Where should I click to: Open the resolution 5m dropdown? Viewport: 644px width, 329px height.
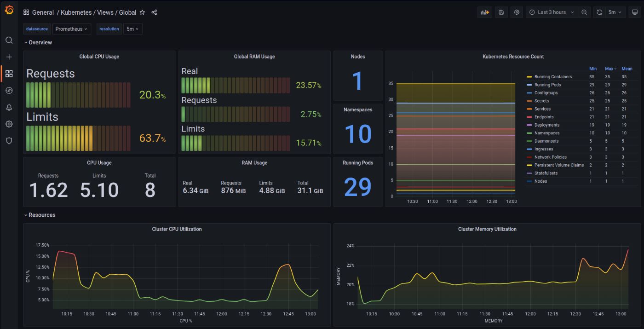point(132,29)
